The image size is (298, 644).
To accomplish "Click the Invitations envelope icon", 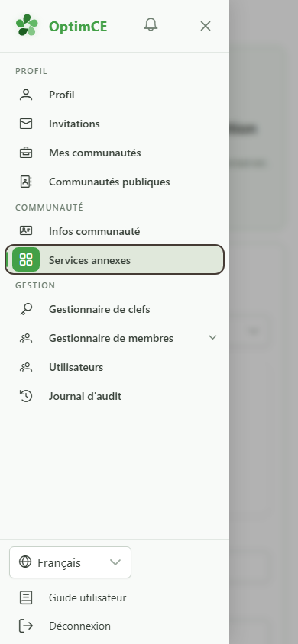I will (26, 124).
